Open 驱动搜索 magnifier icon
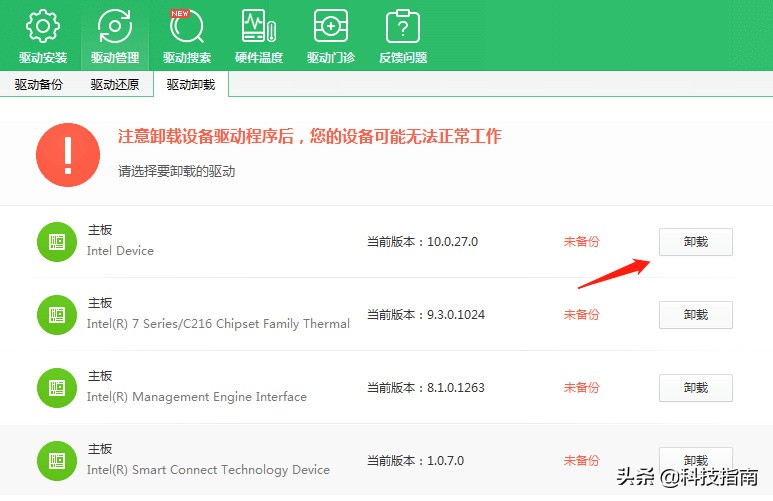773x501 pixels. pyautogui.click(x=187, y=27)
